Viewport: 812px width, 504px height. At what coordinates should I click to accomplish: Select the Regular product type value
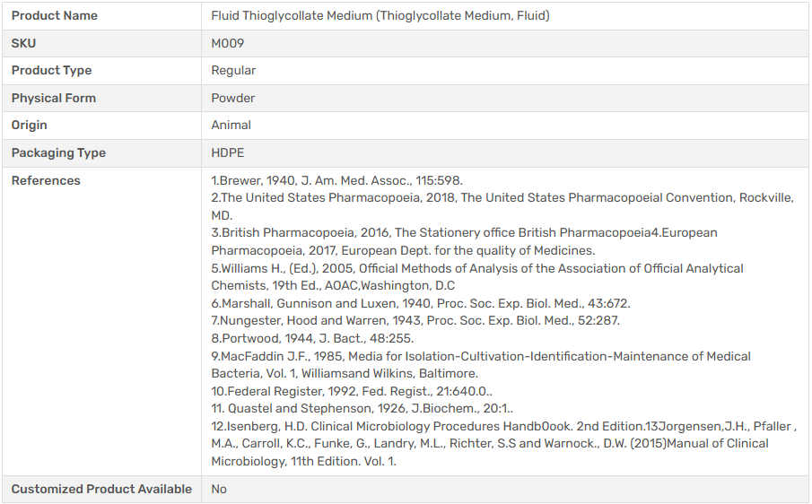233,71
